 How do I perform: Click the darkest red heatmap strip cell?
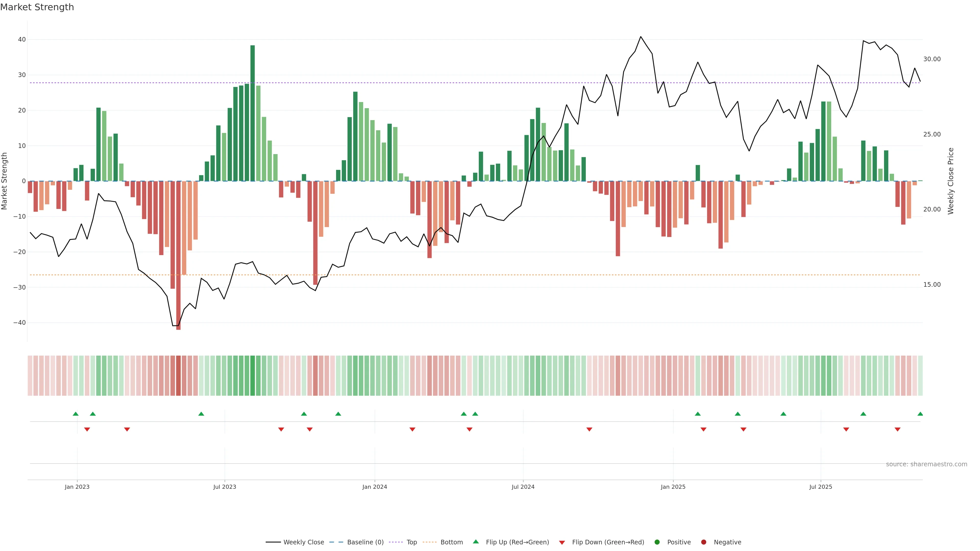coord(178,375)
